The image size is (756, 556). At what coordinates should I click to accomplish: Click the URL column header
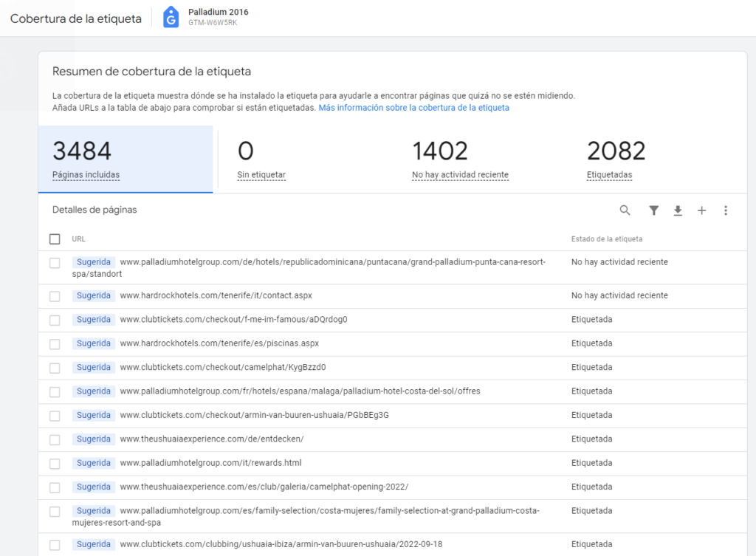(78, 238)
